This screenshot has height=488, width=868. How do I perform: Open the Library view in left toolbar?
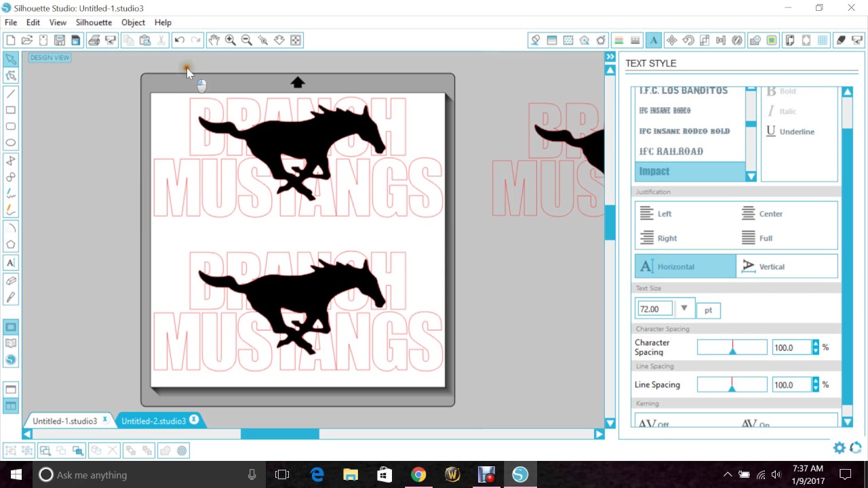11,344
